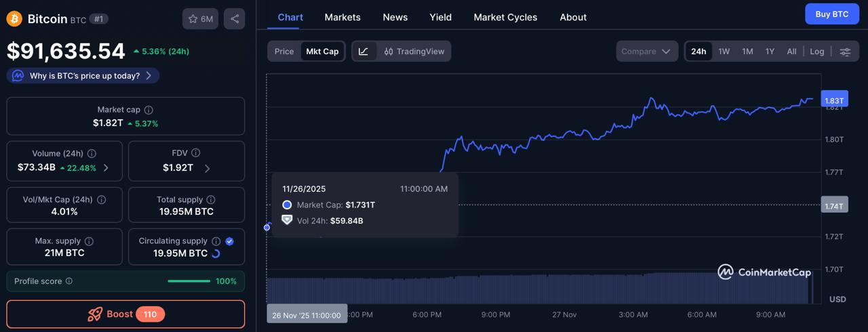This screenshot has height=332, width=868.
Task: Select the Mkt Cap chart toggle
Action: (322, 51)
